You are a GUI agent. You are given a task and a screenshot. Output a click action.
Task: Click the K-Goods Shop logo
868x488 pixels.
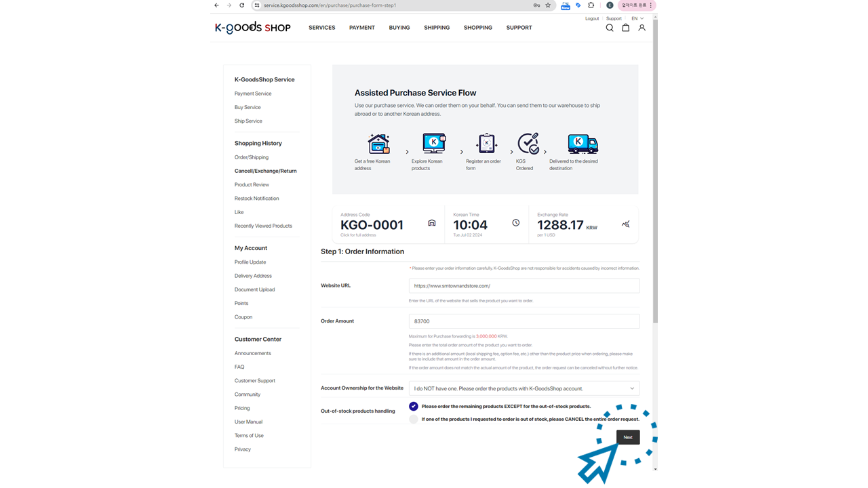tap(252, 28)
